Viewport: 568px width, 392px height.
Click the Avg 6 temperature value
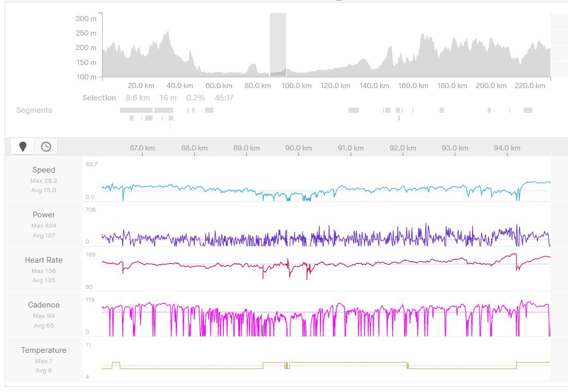click(44, 370)
